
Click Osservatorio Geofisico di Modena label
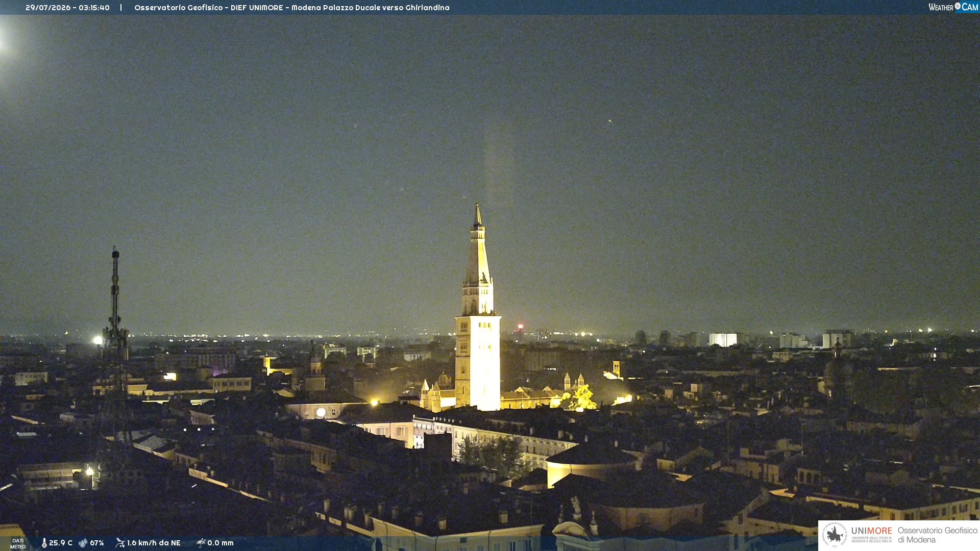(x=937, y=535)
